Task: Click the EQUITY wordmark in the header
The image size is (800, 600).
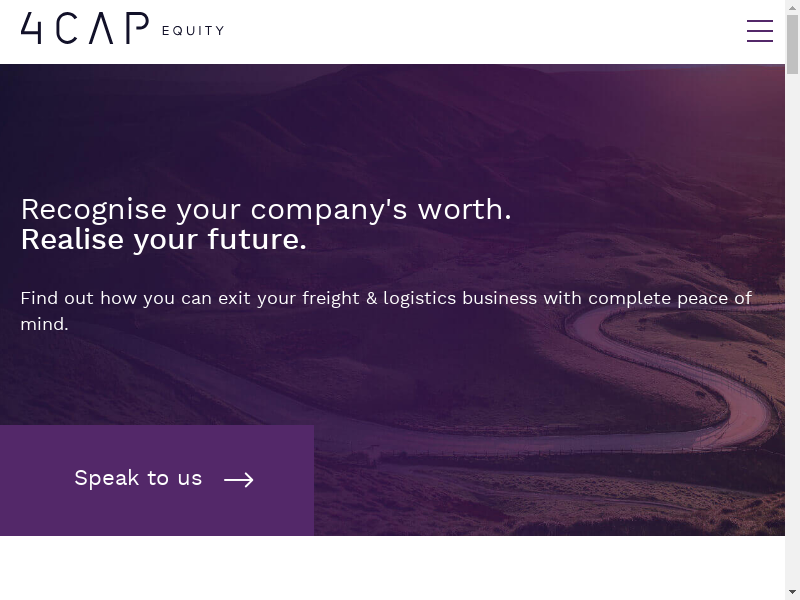Action: pos(193,31)
